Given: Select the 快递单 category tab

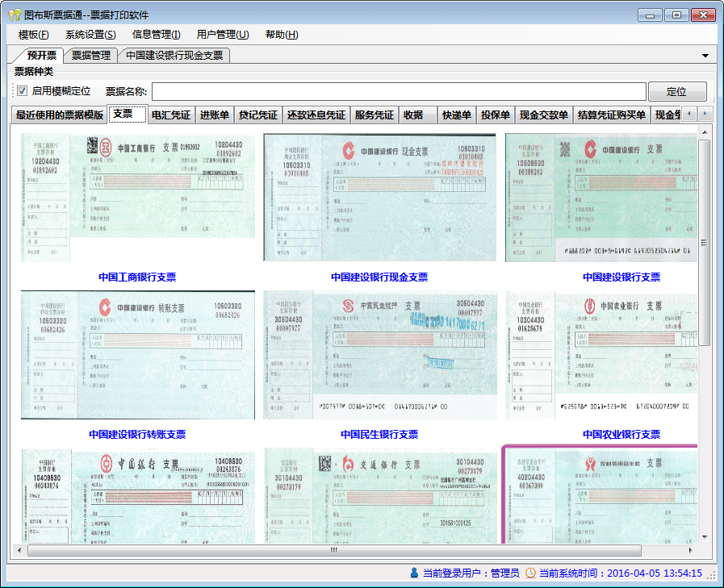Looking at the screenshot, I should (457, 115).
